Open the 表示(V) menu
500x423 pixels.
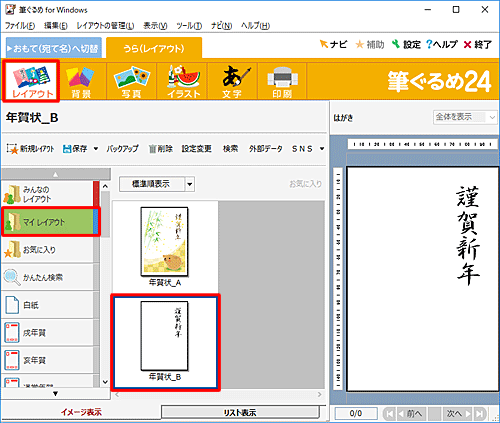[x=155, y=26]
